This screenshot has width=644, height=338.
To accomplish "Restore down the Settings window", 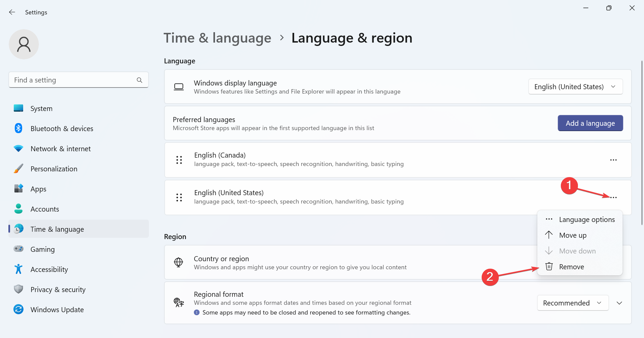I will coord(609,8).
